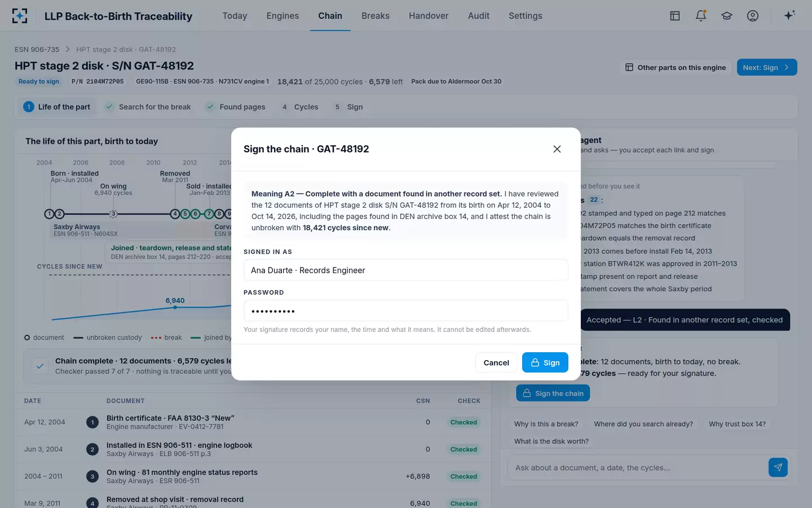Image resolution: width=812 pixels, height=508 pixels.
Task: Open Installed in ESN 906-511 engine logbook
Action: (179, 445)
